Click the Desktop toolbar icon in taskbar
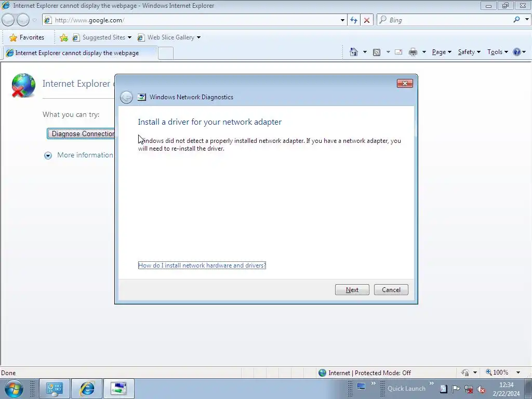This screenshot has height=399, width=532. [x=361, y=387]
